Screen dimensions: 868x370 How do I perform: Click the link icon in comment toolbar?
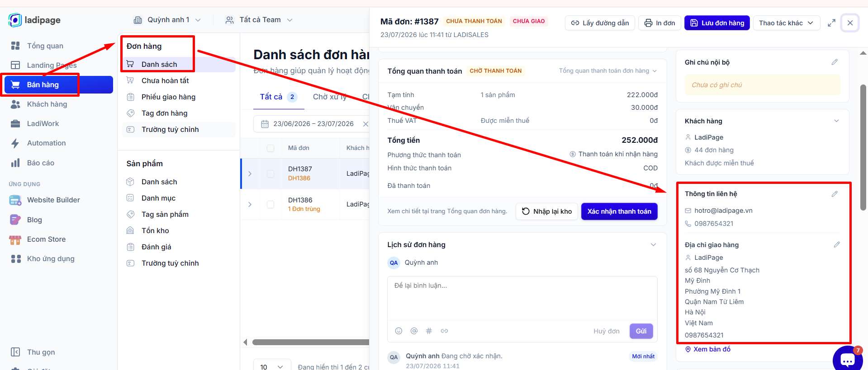pyautogui.click(x=444, y=331)
